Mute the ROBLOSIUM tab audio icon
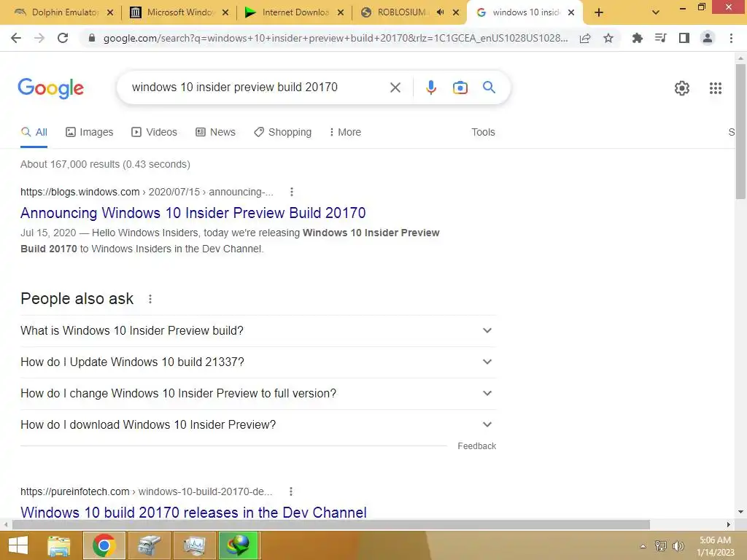 [x=440, y=12]
